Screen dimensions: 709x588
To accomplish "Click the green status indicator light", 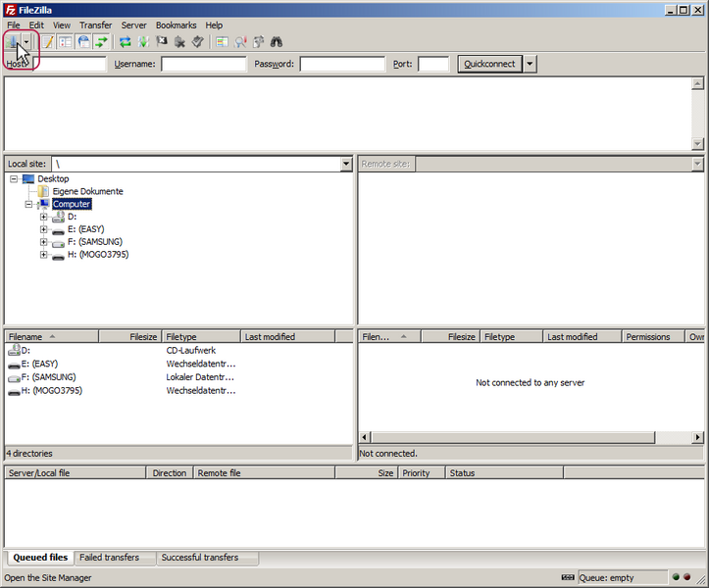I will click(676, 577).
